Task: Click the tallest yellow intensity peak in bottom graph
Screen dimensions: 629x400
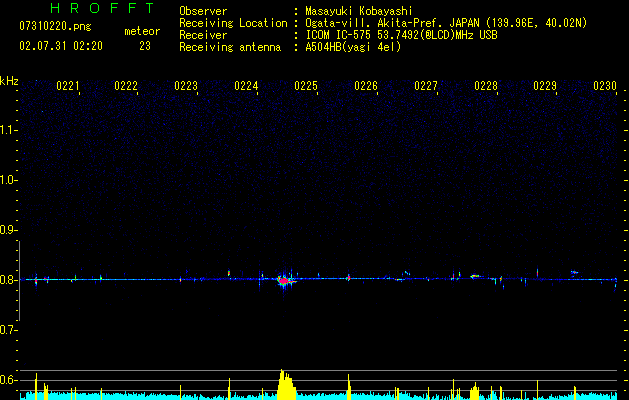Action: tap(286, 384)
